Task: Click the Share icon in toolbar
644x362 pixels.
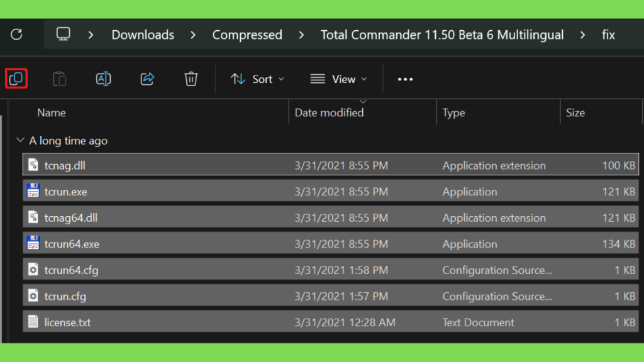Action: 147,79
